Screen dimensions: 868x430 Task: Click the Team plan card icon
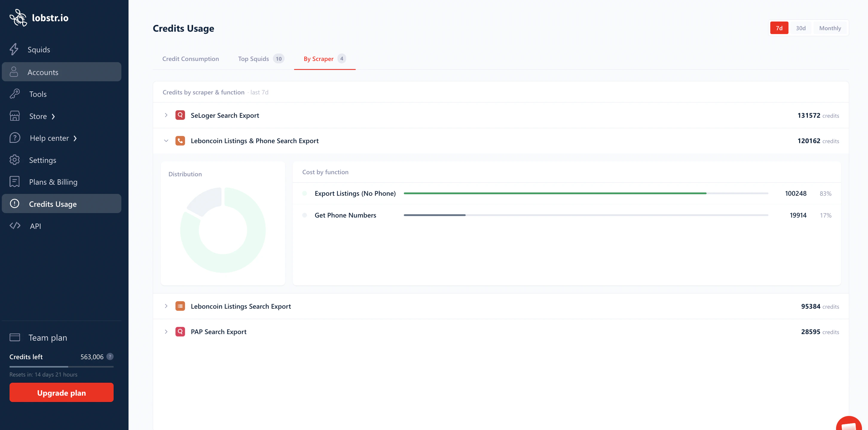(x=15, y=337)
